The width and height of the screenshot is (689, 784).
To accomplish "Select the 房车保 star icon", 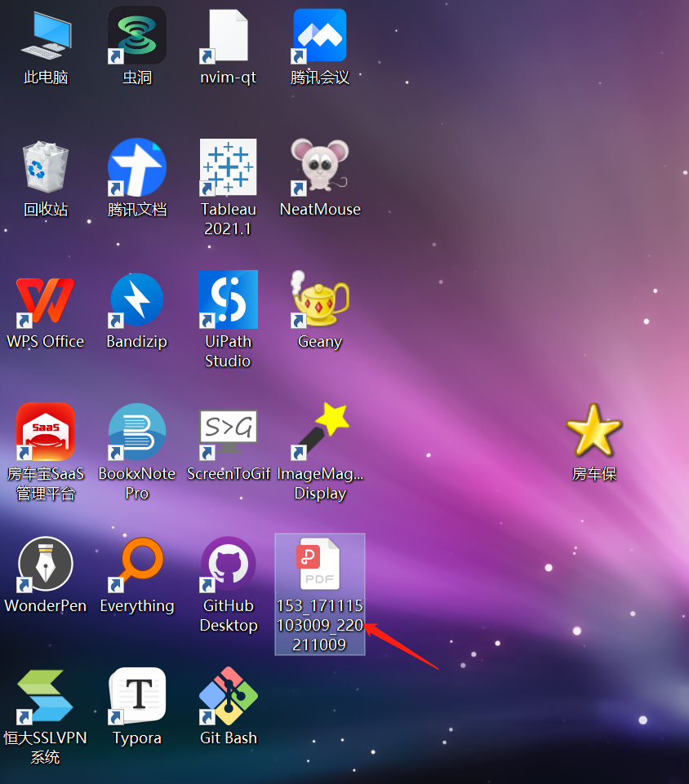I will pos(594,431).
